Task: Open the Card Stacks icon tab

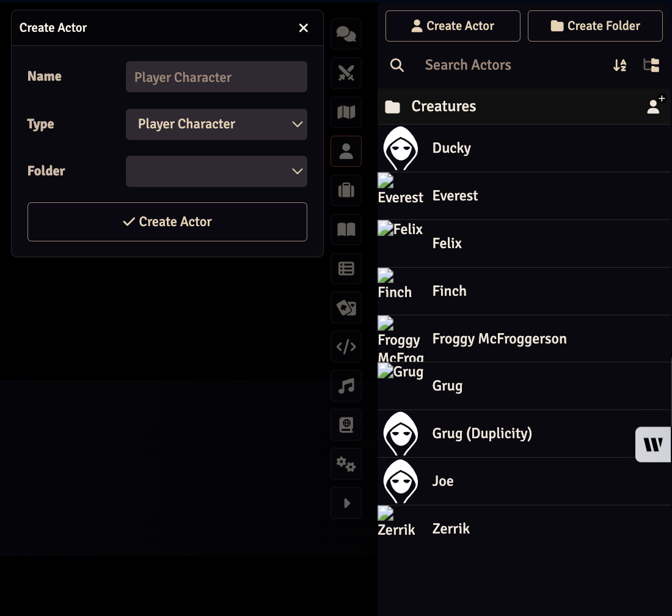Action: (346, 307)
